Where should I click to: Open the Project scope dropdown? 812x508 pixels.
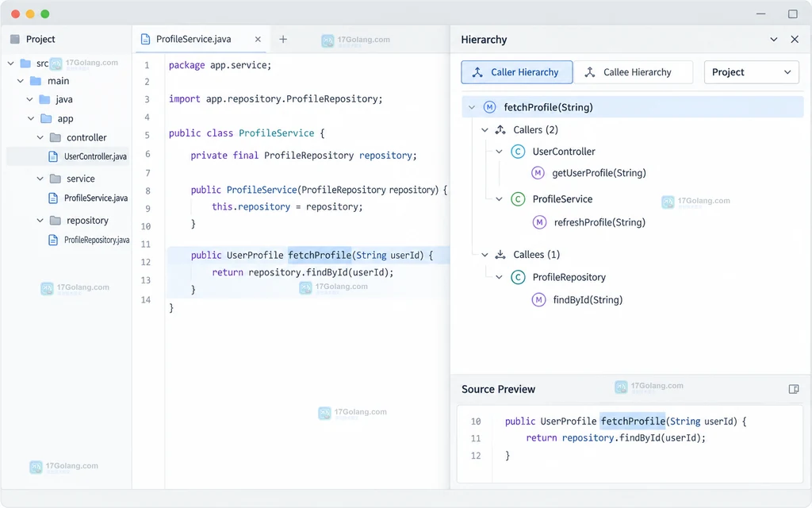coord(752,72)
